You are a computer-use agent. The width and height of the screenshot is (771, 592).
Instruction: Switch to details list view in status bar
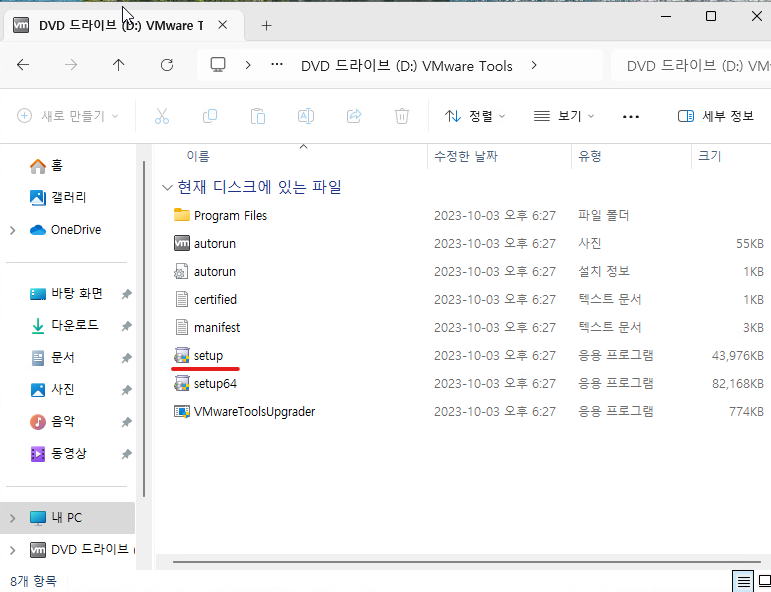pyautogui.click(x=743, y=582)
